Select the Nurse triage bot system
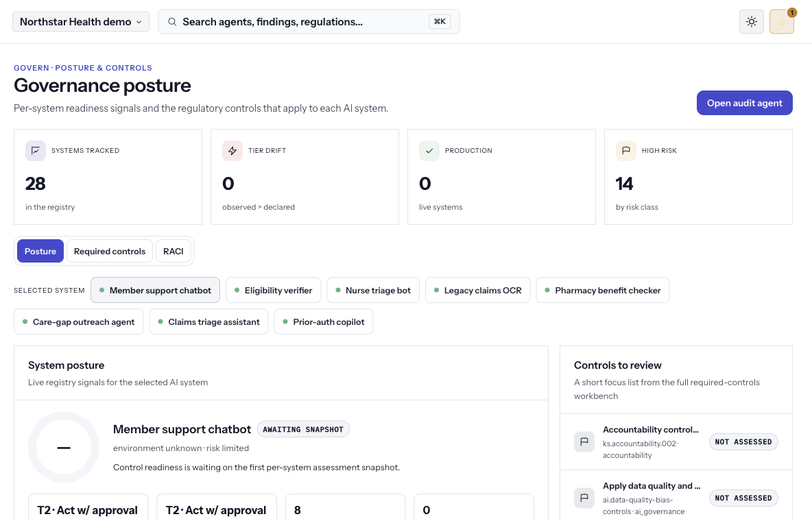The image size is (812, 521). click(x=373, y=291)
